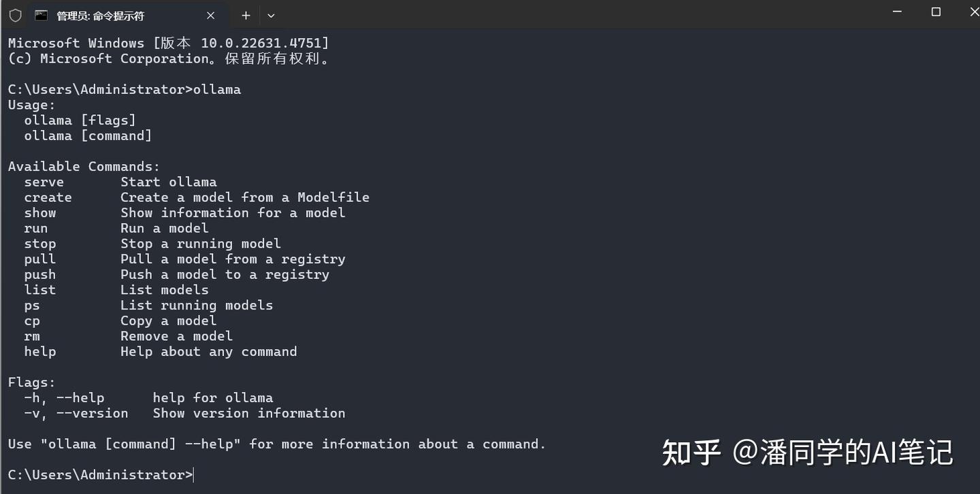Click the "serve" command in the list

(44, 182)
